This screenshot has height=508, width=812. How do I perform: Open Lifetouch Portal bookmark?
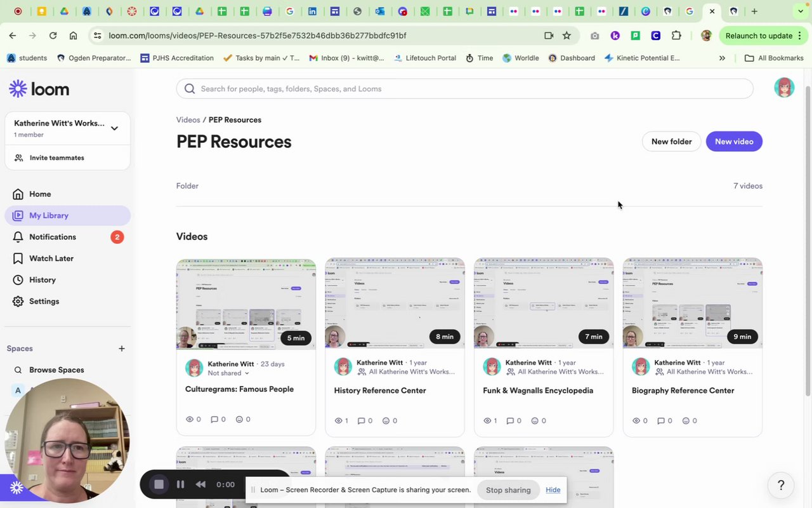(x=424, y=58)
